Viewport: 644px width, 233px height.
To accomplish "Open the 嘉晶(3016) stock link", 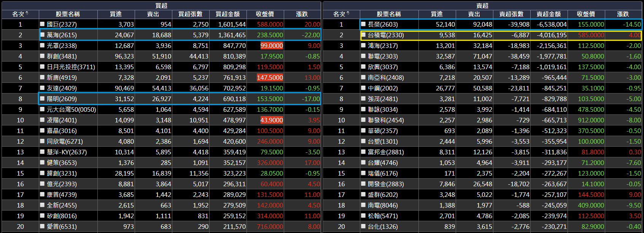I will coord(62,131).
